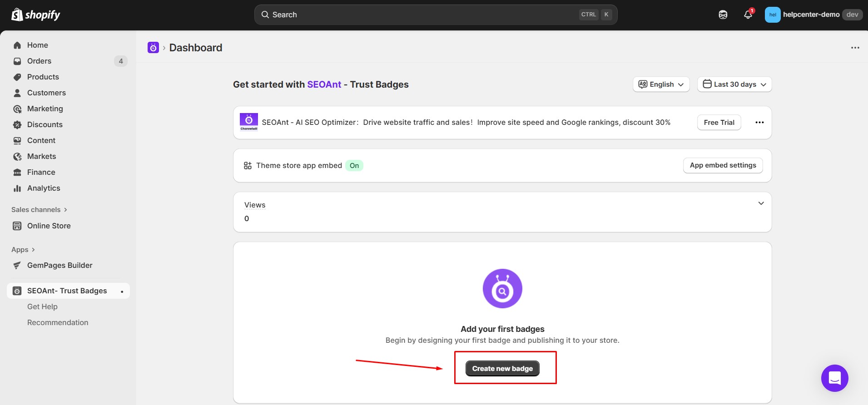
Task: Click Create new badge button
Action: pos(502,369)
